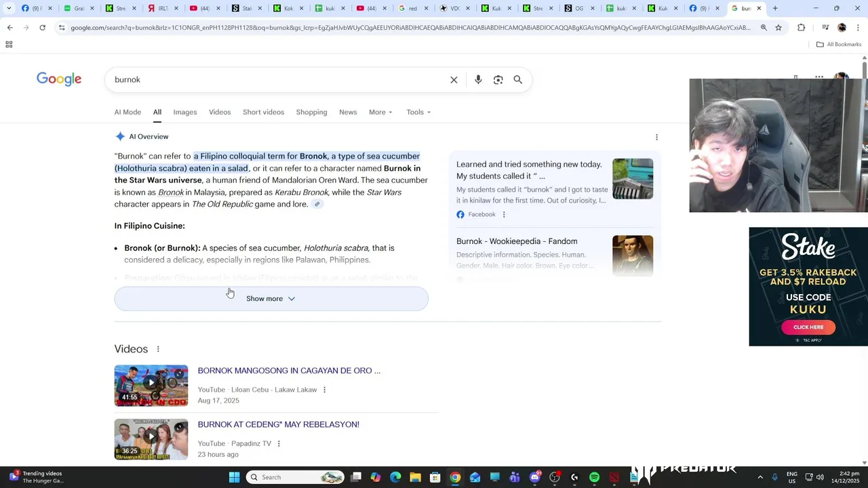Image resolution: width=868 pixels, height=488 pixels.
Task: Open Wookieepedia character thumbnail image
Action: coord(633,256)
